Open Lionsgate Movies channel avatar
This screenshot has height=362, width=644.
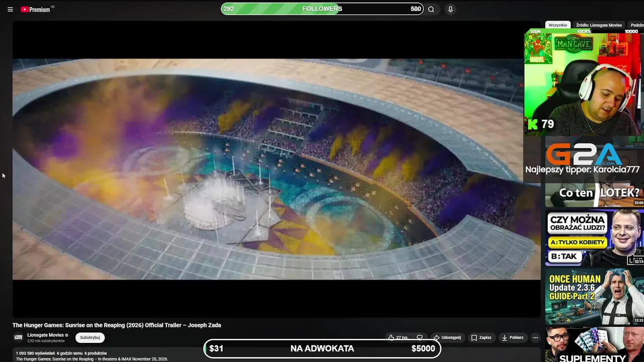point(18,337)
